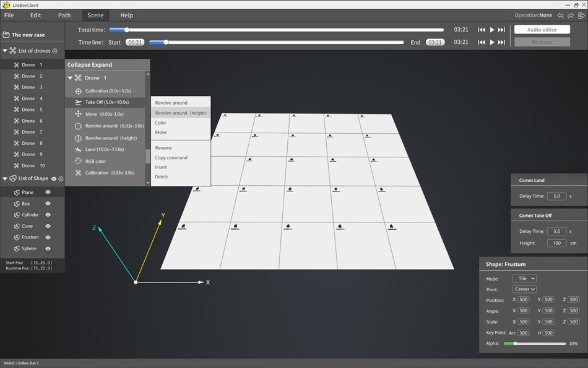Skip to start on Time line row

[x=482, y=42]
